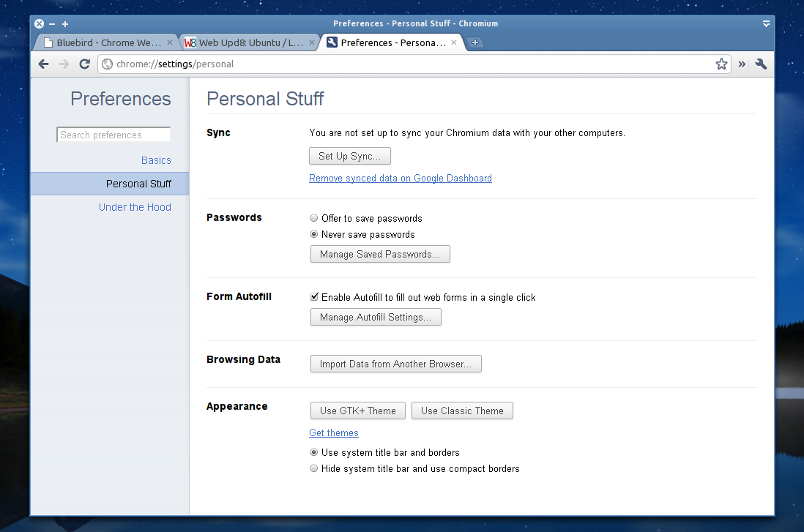Select Never save passwords option

pos(314,234)
